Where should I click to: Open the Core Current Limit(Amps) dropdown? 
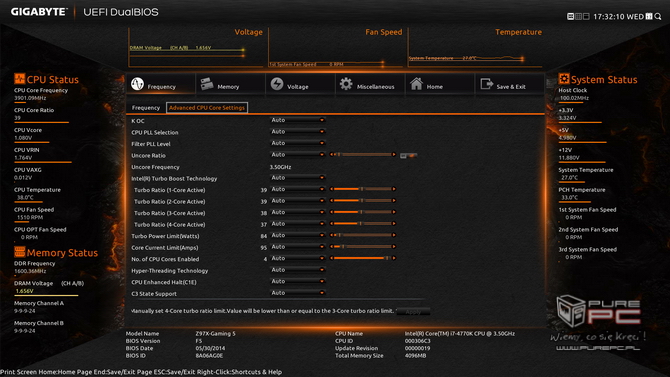pos(297,247)
